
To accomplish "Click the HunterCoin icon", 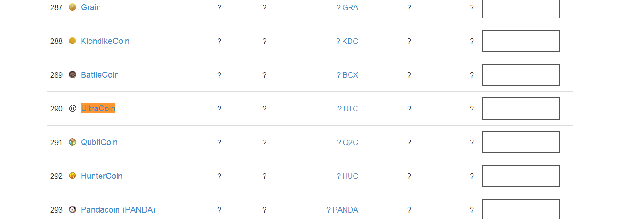I will click(x=72, y=176).
